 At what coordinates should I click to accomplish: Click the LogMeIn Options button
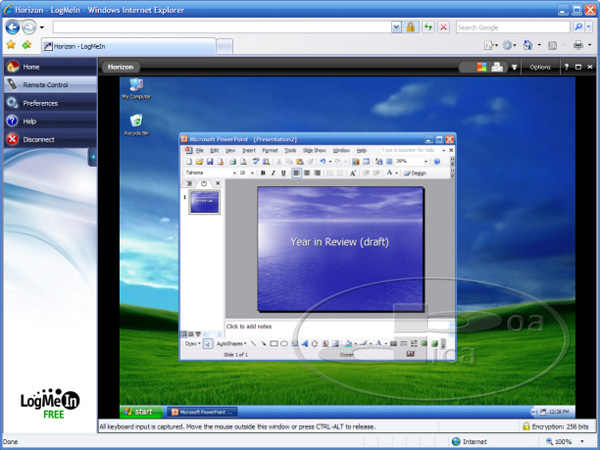[540, 67]
